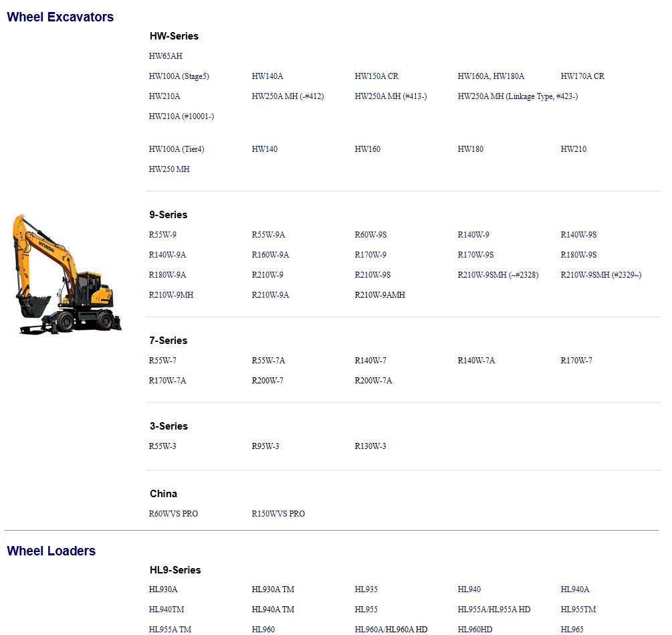The height and width of the screenshot is (635, 672).
Task: Select the R200W-7 link
Action: pos(267,380)
